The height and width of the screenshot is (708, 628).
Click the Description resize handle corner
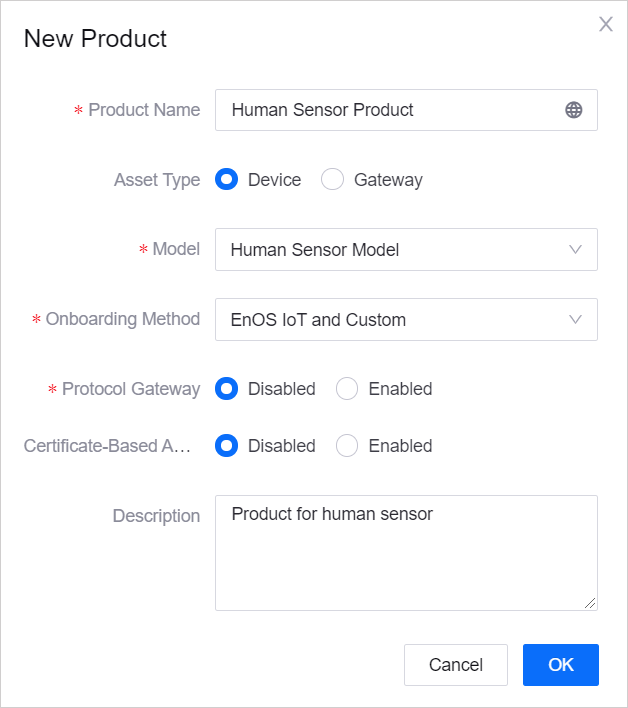point(590,603)
